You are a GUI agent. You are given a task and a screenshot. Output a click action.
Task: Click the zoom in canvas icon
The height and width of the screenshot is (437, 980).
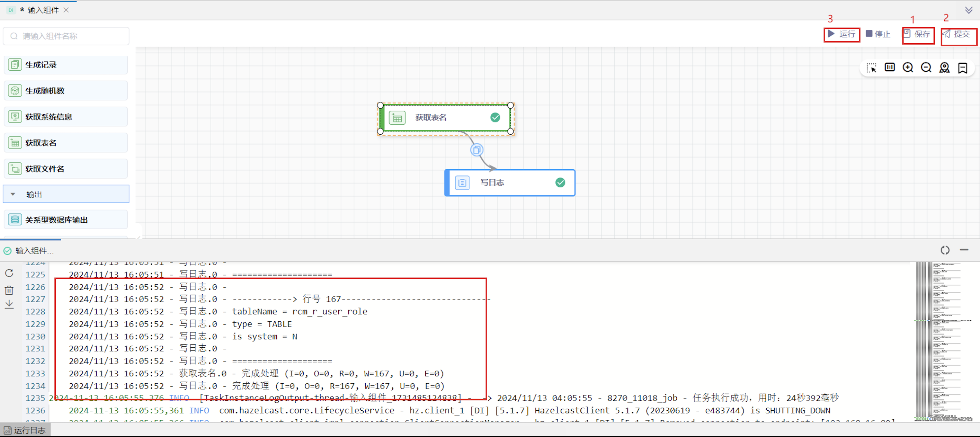pos(908,68)
